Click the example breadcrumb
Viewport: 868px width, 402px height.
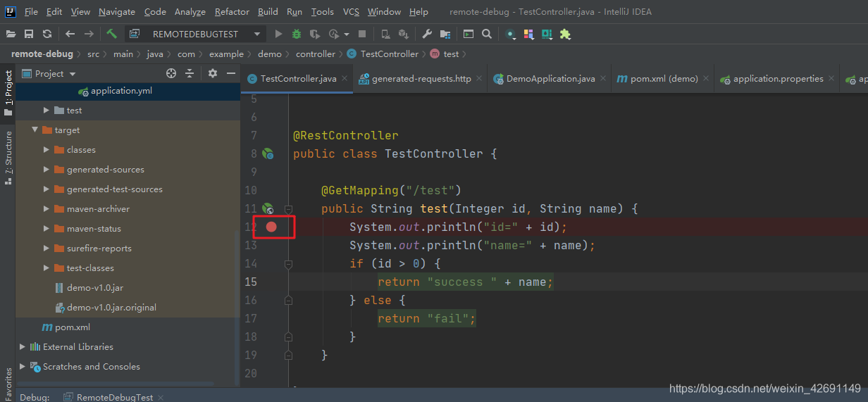[226, 54]
